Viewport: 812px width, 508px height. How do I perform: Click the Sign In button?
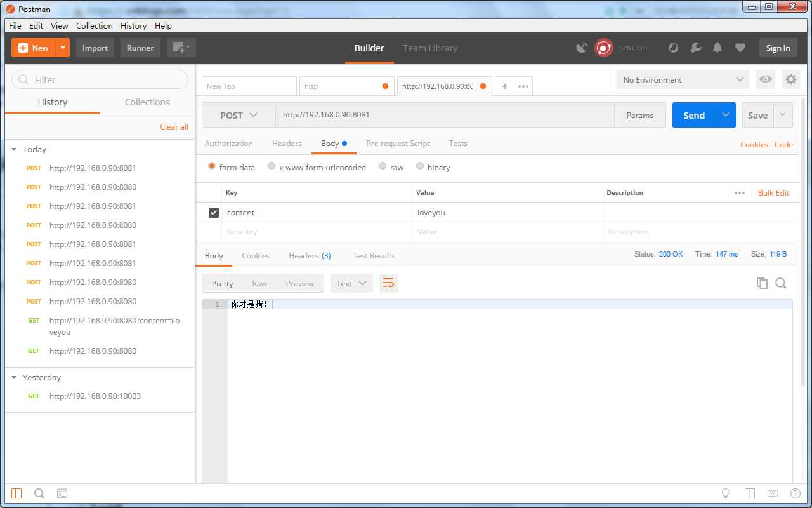(x=778, y=48)
